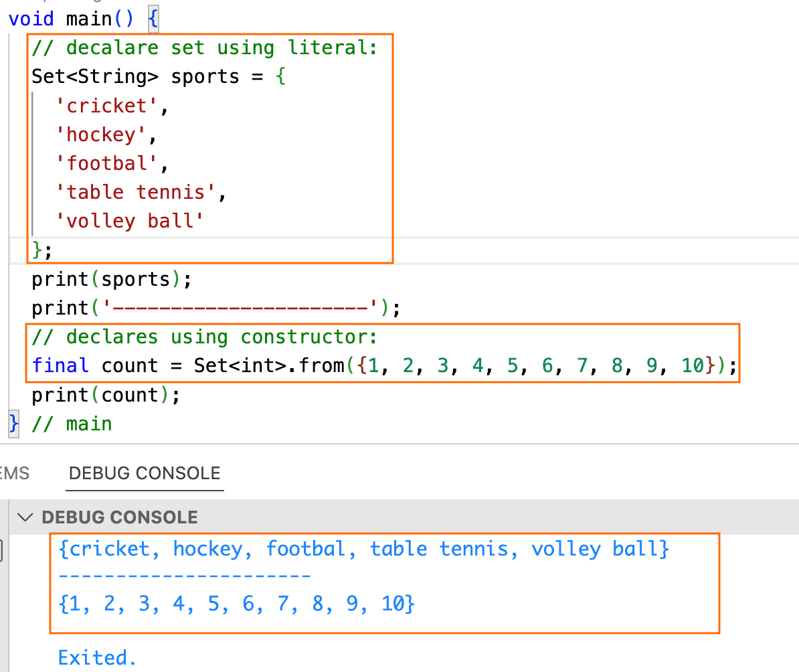Click the 'Exited.' message in console
The image size is (799, 672).
pyautogui.click(x=98, y=657)
